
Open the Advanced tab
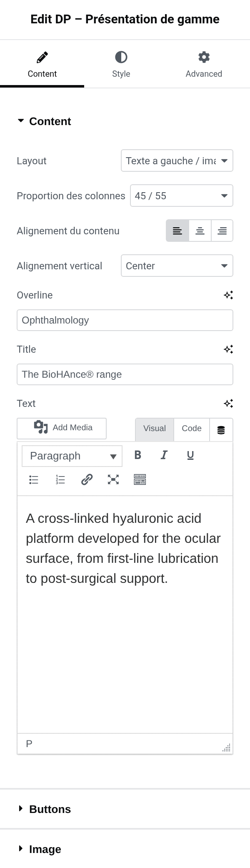204,65
